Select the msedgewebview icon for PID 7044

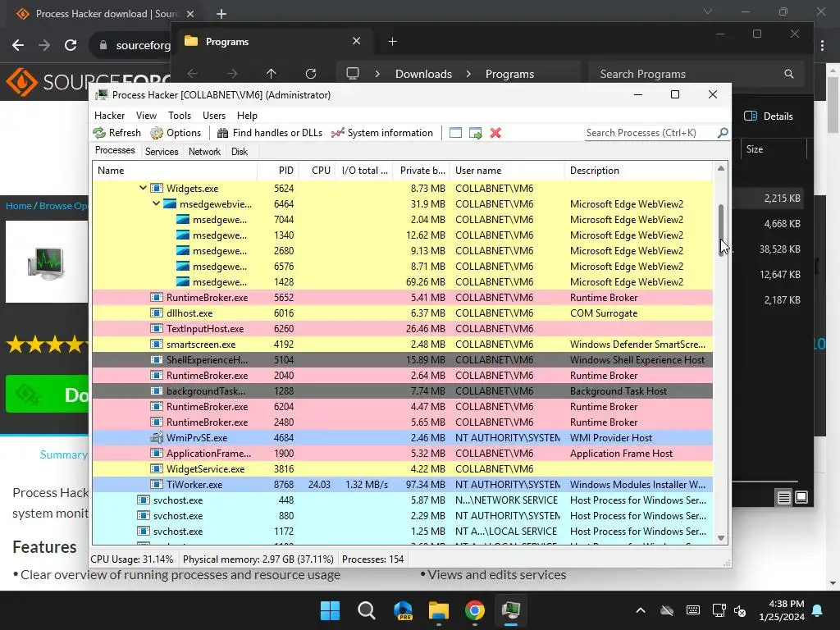coord(183,220)
